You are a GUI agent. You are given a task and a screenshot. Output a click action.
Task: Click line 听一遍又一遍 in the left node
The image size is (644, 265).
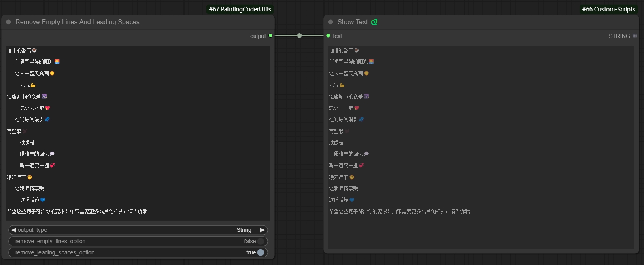38,166
